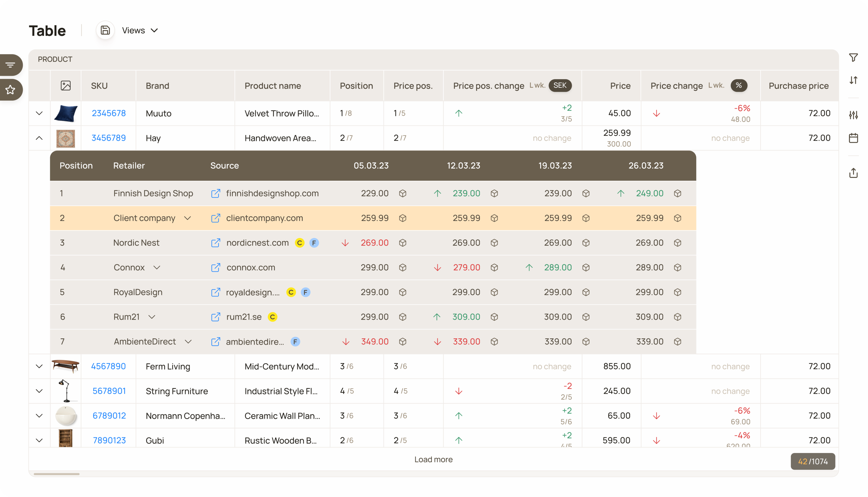The width and height of the screenshot is (868, 497).
Task: Click the horizontal scrollbar at bottom
Action: point(57,474)
